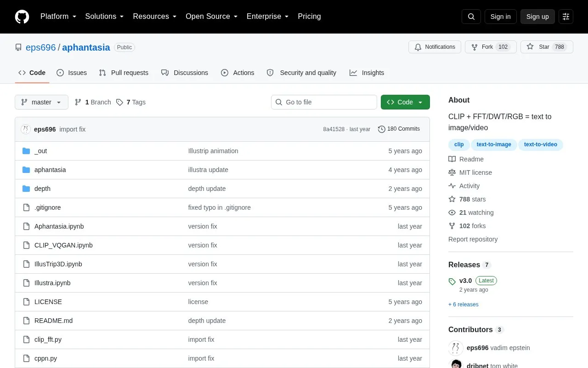The image size is (588, 368).
Task: Click the Activity pulse icon
Action: click(x=452, y=186)
